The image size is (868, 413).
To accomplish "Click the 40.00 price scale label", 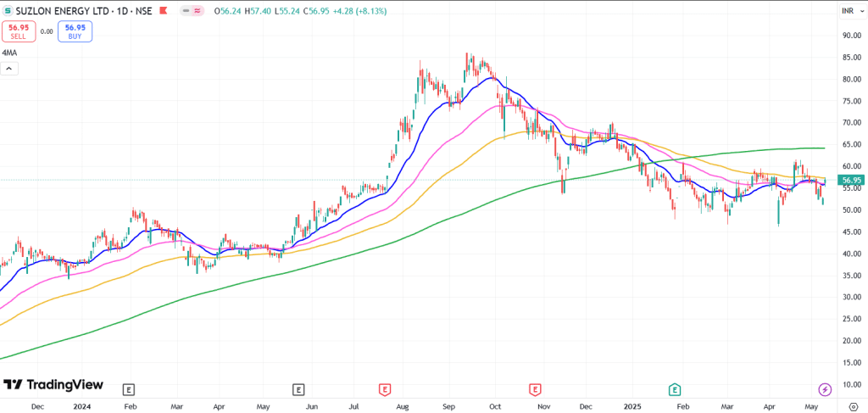I will (x=851, y=254).
